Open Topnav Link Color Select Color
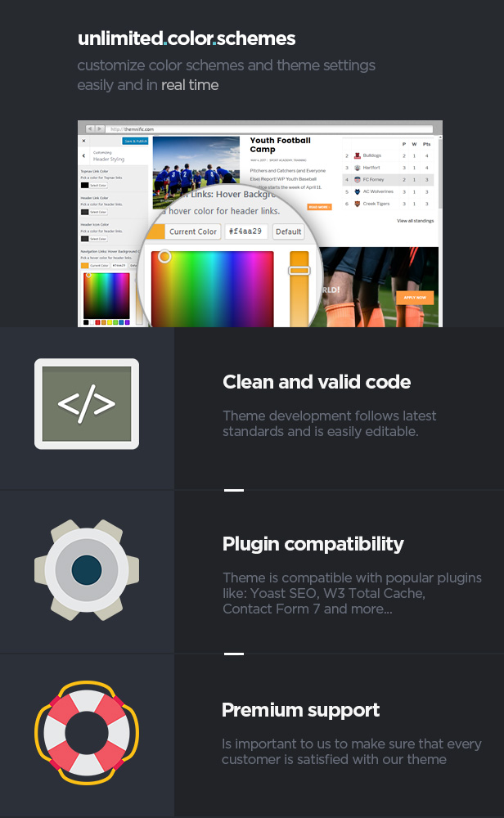The height and width of the screenshot is (818, 504). (x=98, y=185)
